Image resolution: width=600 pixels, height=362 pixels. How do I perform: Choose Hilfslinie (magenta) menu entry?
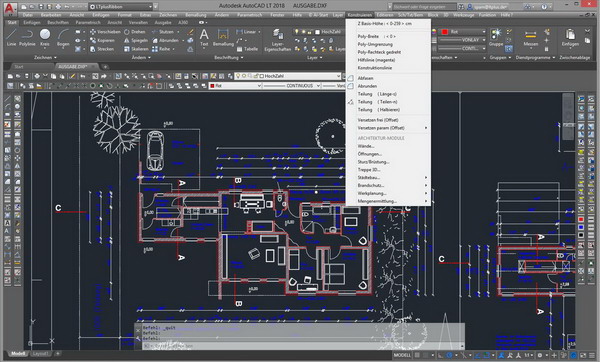(x=388, y=60)
